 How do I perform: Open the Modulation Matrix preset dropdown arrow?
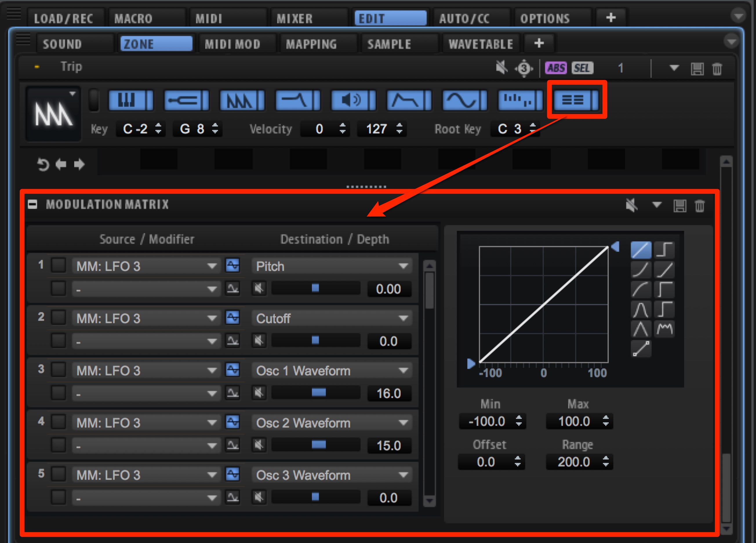pos(657,205)
